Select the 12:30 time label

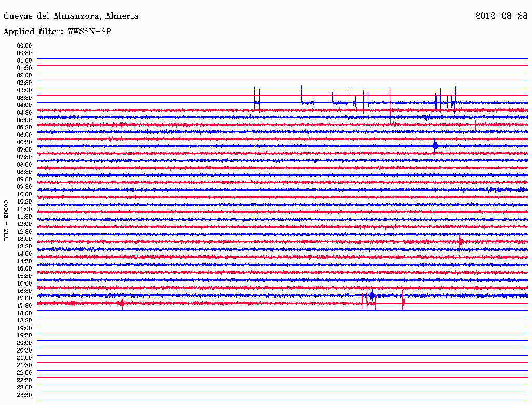pyautogui.click(x=24, y=232)
